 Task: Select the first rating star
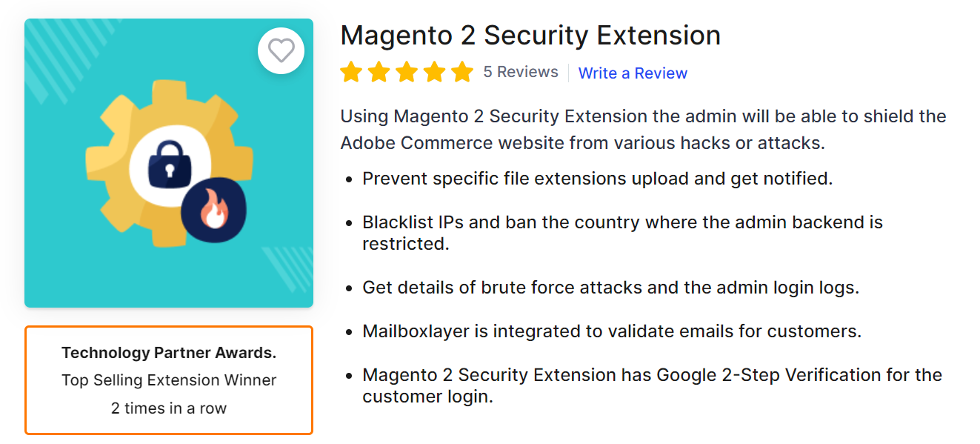click(x=350, y=72)
